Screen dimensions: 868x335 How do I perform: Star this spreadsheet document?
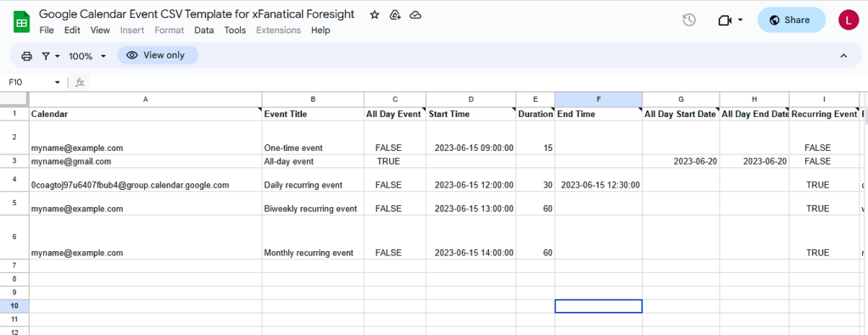[x=375, y=15]
